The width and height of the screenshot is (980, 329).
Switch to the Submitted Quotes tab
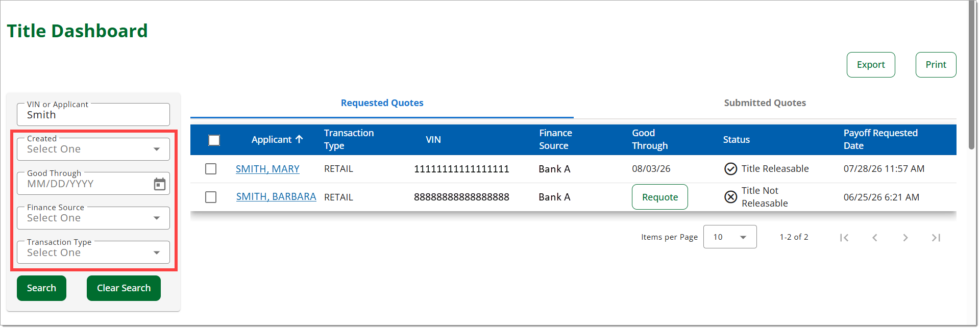point(765,103)
